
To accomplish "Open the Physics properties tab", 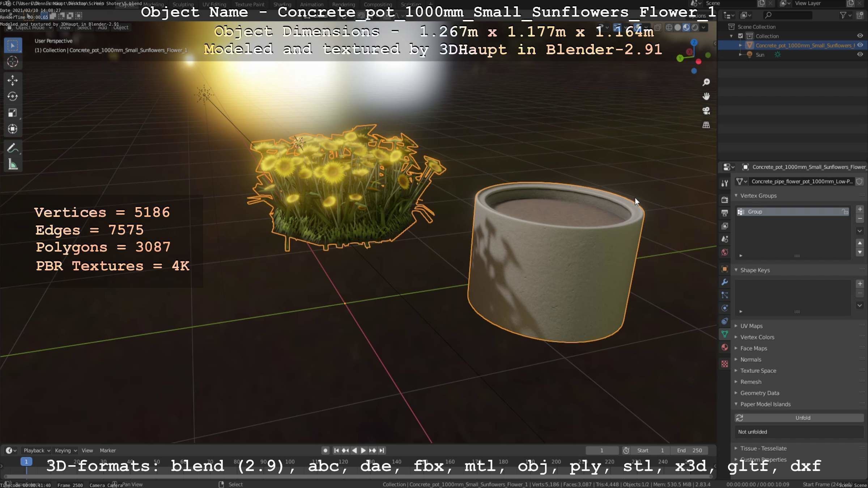I will (x=725, y=308).
